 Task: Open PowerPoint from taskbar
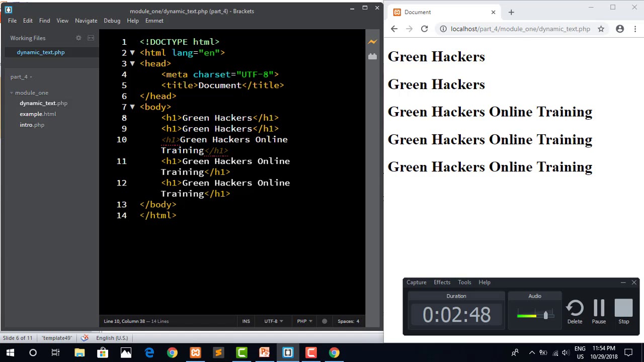[264, 352]
